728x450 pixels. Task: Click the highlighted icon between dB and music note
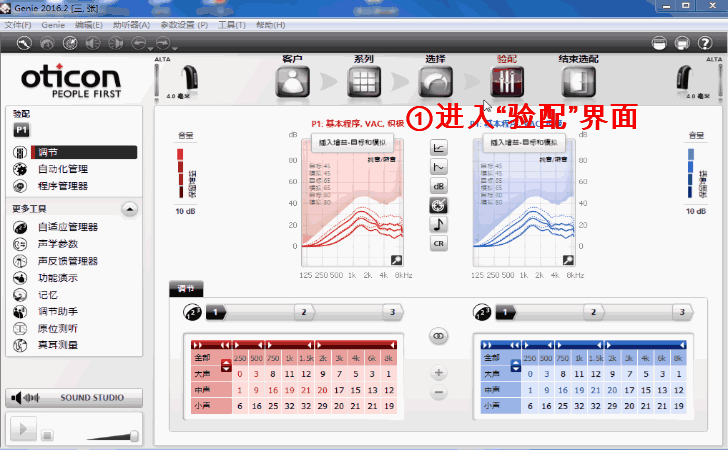pyautogui.click(x=439, y=205)
